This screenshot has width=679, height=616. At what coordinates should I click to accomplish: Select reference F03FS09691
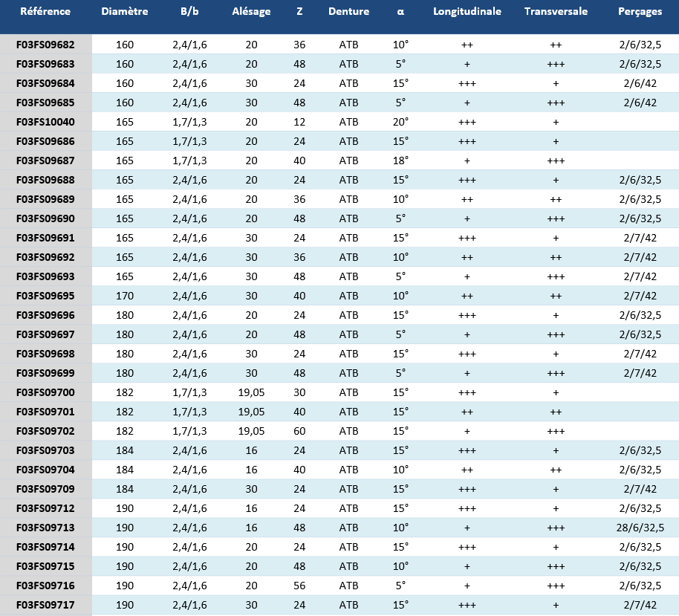(x=45, y=238)
